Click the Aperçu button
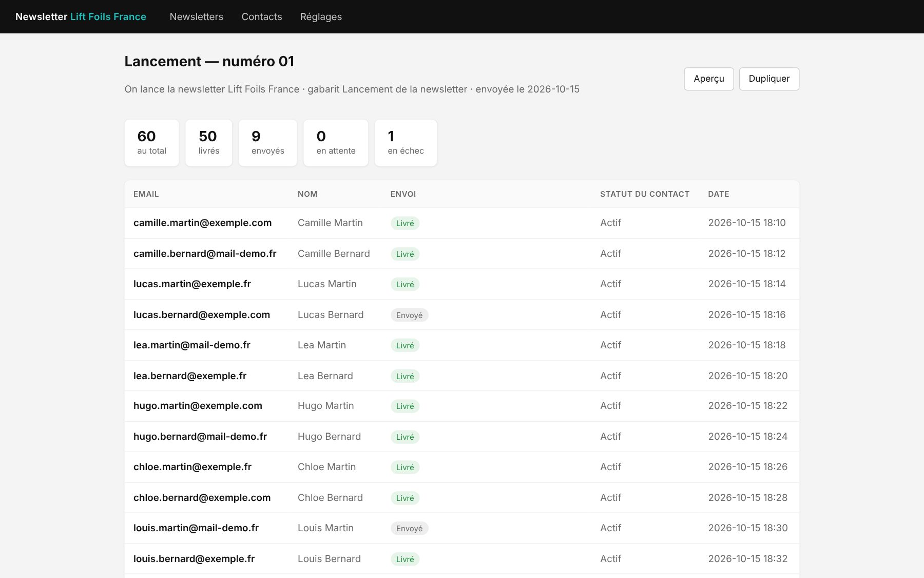This screenshot has width=924, height=578. coord(709,79)
